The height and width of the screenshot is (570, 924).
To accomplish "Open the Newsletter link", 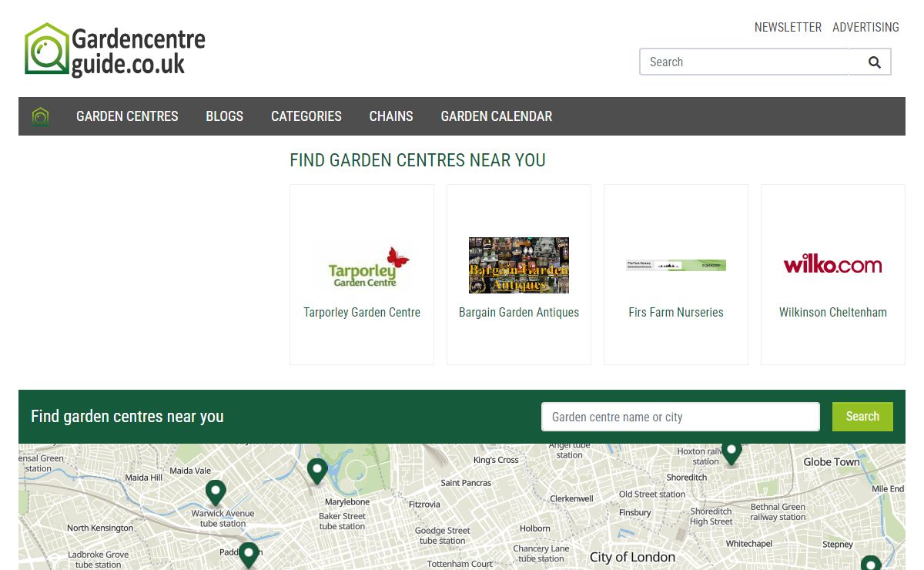I will tap(788, 27).
